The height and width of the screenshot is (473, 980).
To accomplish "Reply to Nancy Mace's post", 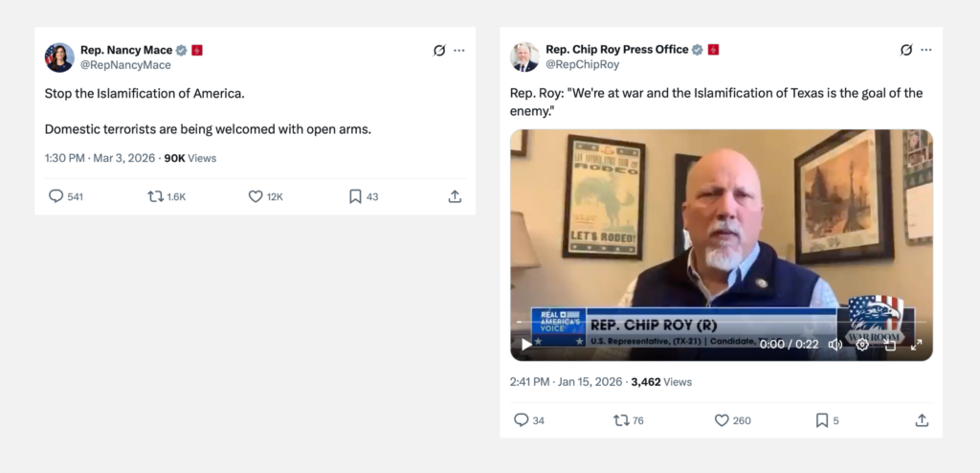I will 56,196.
